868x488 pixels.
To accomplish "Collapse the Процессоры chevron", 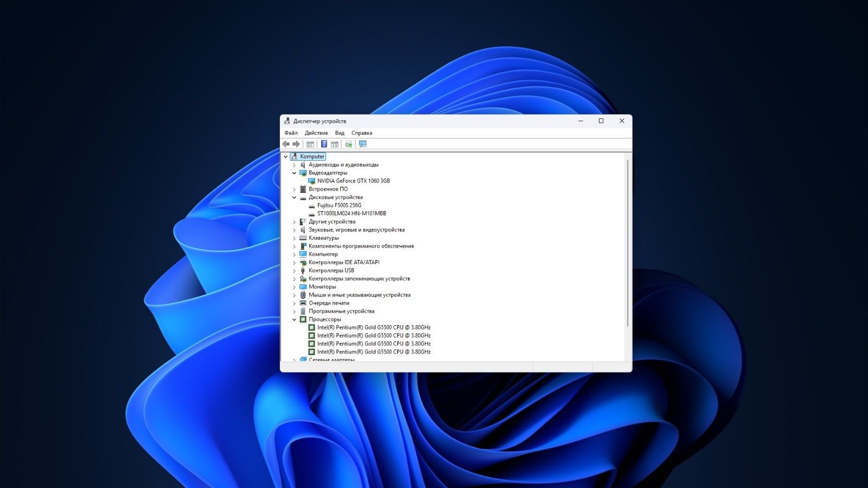I will pyautogui.click(x=295, y=319).
